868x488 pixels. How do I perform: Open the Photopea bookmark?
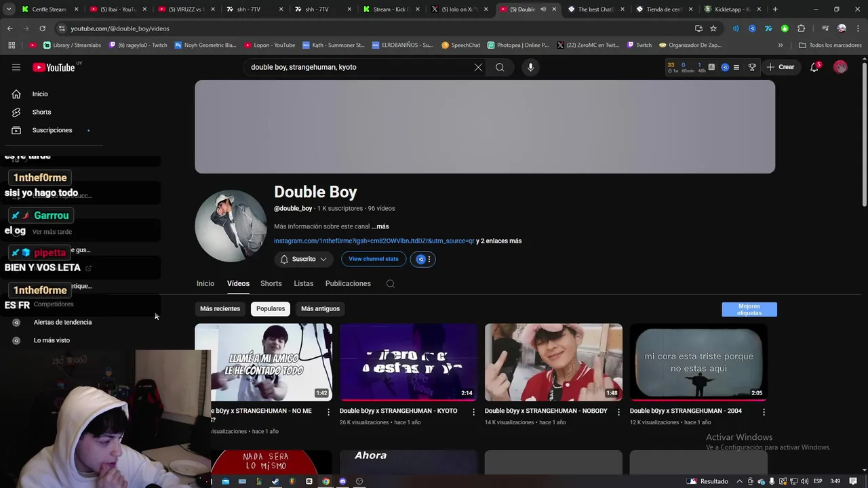[518, 45]
